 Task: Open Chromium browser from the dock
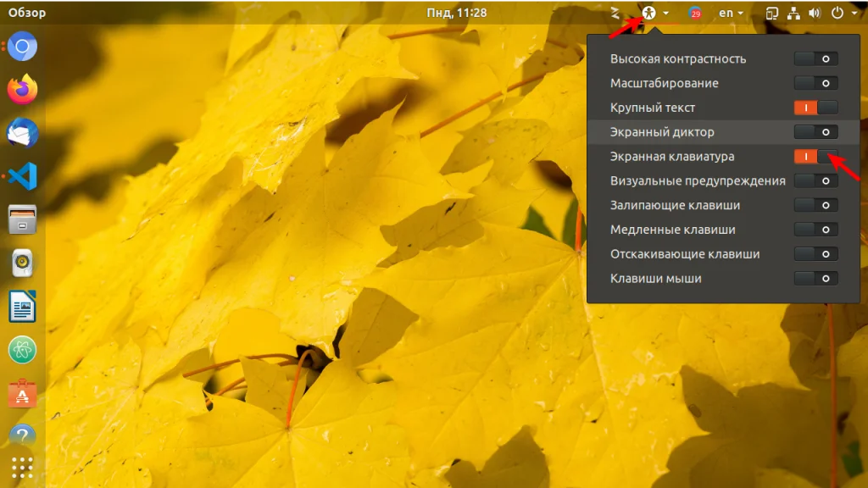[x=22, y=47]
